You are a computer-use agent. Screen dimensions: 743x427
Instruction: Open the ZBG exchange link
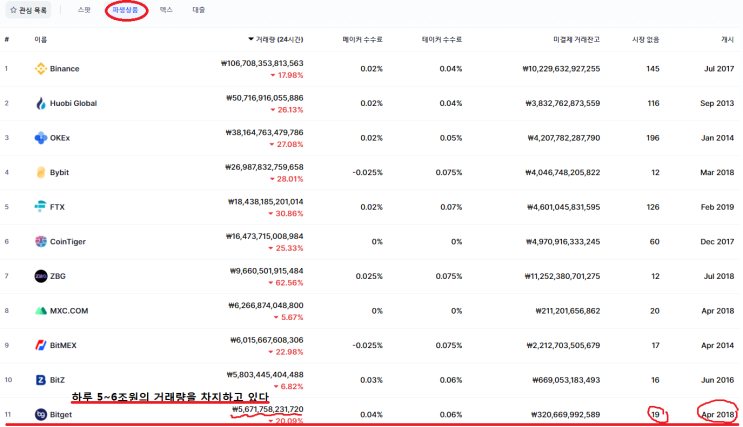58,276
